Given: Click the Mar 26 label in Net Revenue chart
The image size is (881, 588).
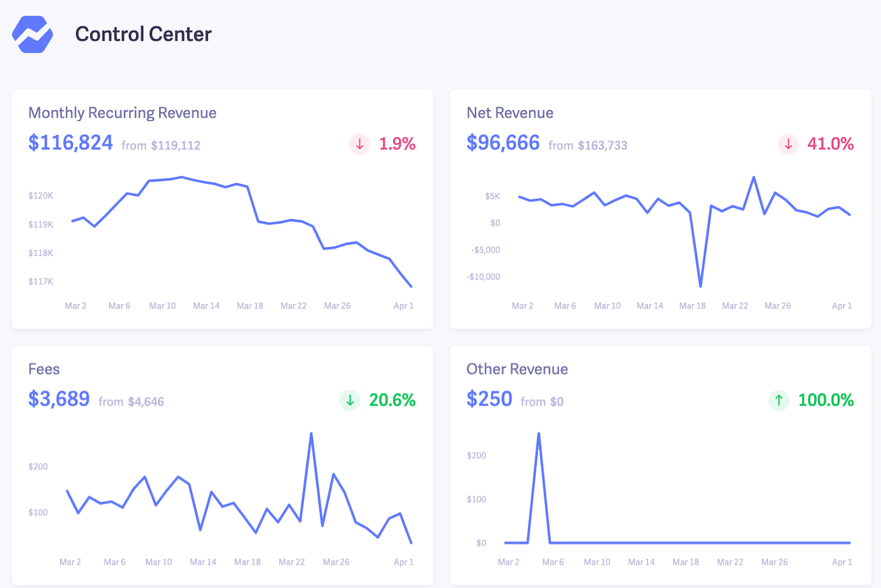Looking at the screenshot, I should tap(777, 306).
